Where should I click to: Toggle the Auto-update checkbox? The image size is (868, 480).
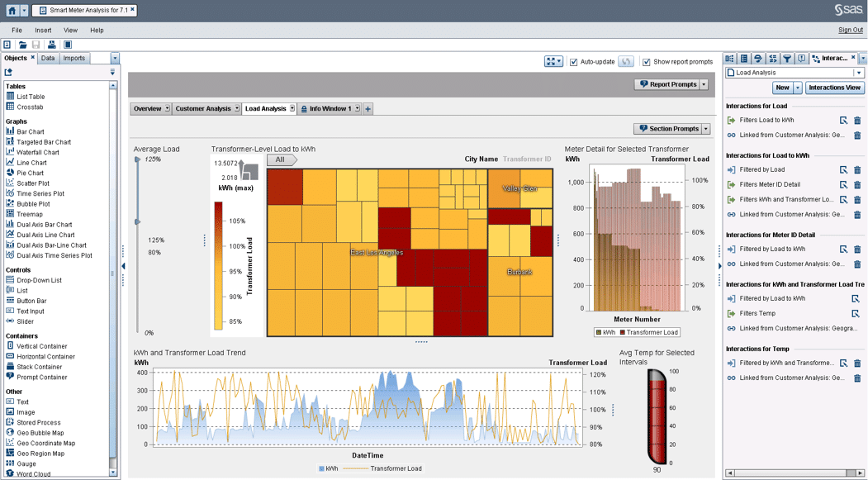coord(574,62)
